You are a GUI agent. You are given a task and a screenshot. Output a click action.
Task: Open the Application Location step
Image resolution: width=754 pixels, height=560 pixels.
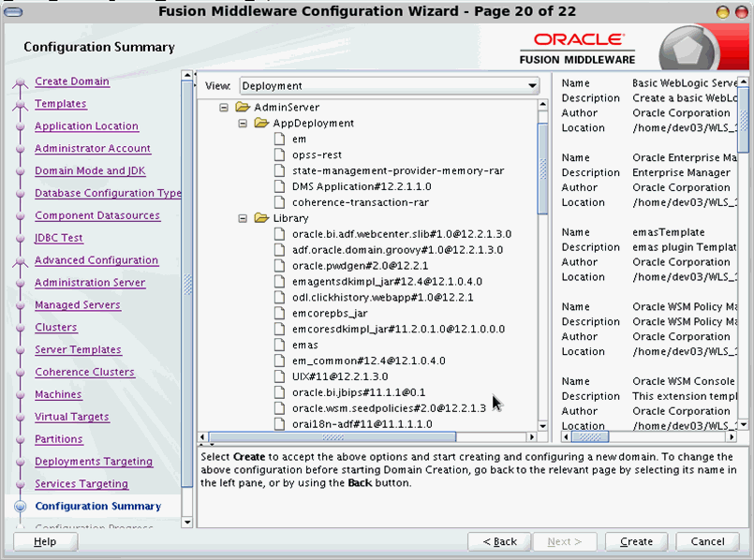click(86, 125)
